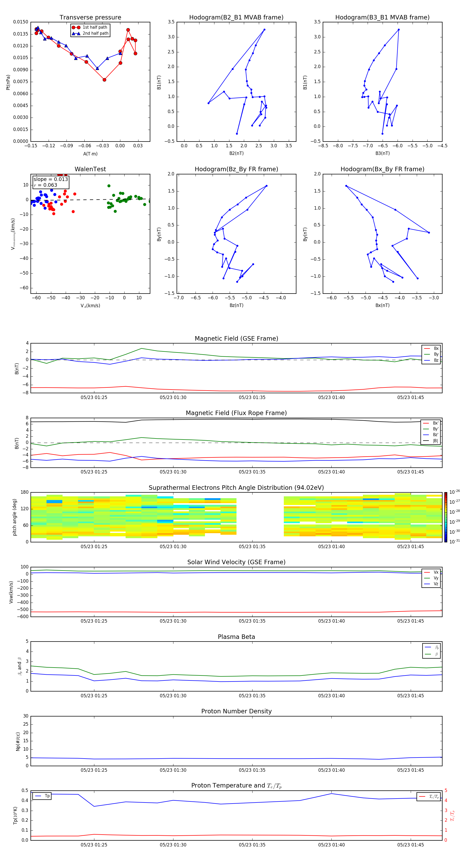Screen dimensions: 473x868
Task: Select the "βp" entry in Plasma Beta legend
Action: pos(432,647)
